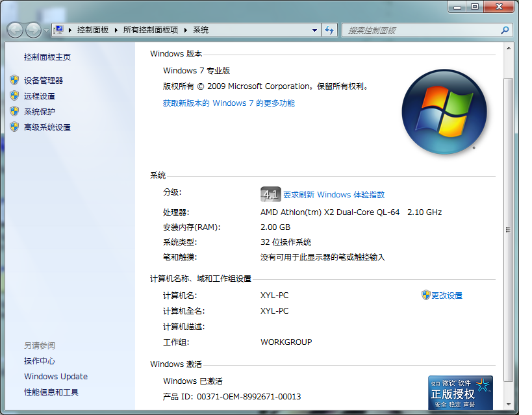Viewport: 532px width, 415px height.
Task: Click XYL-PC next to 计算机全名
Action: [275, 311]
